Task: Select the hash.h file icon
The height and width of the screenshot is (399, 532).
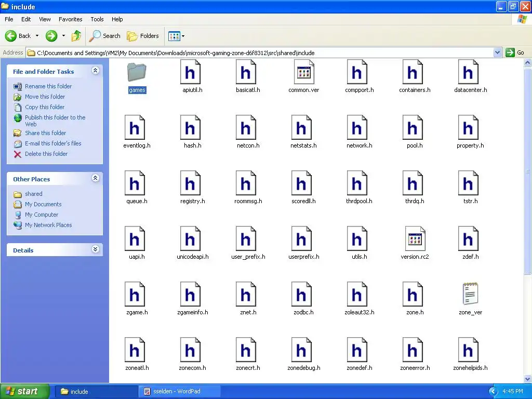Action: coord(190,128)
